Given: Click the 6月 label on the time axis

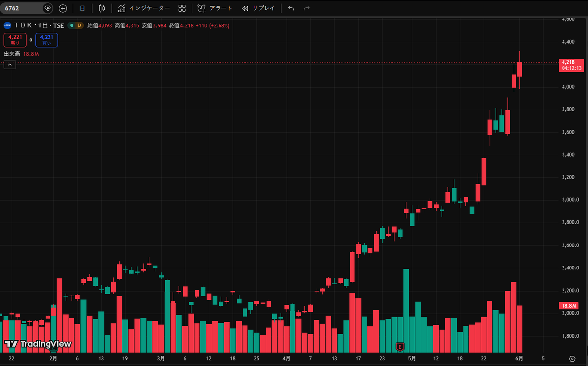Looking at the screenshot, I should tap(519, 358).
